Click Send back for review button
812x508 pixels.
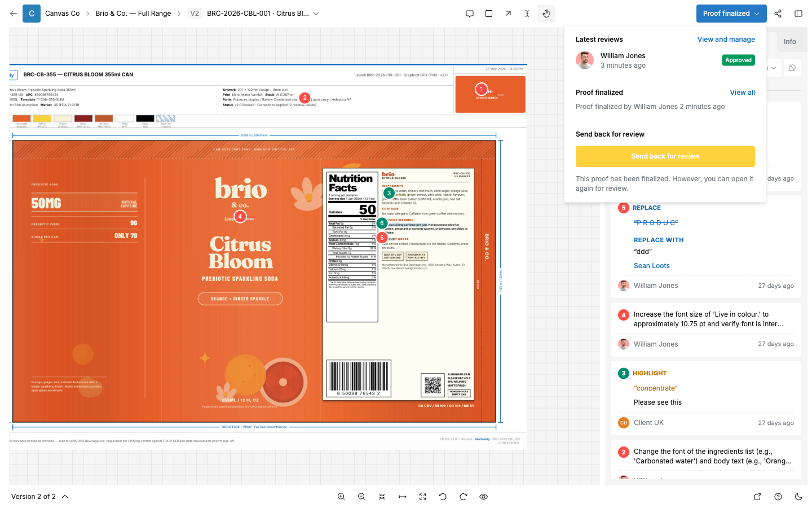pyautogui.click(x=665, y=156)
